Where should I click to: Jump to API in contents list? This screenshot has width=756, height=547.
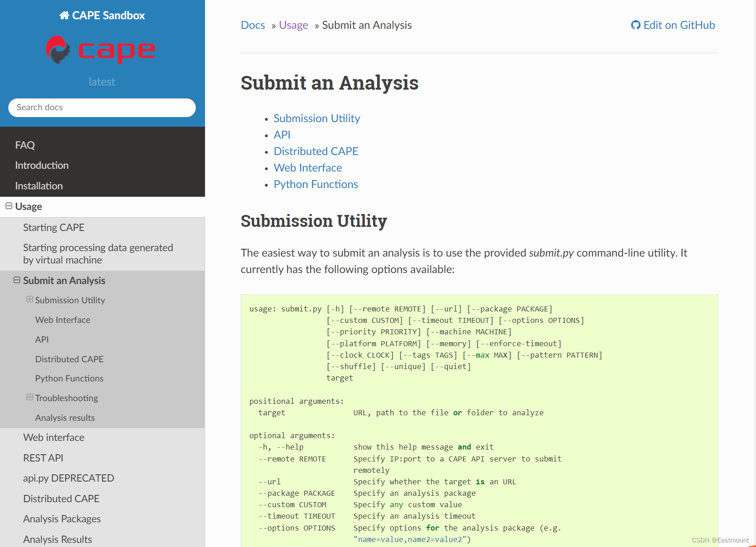pyautogui.click(x=282, y=135)
